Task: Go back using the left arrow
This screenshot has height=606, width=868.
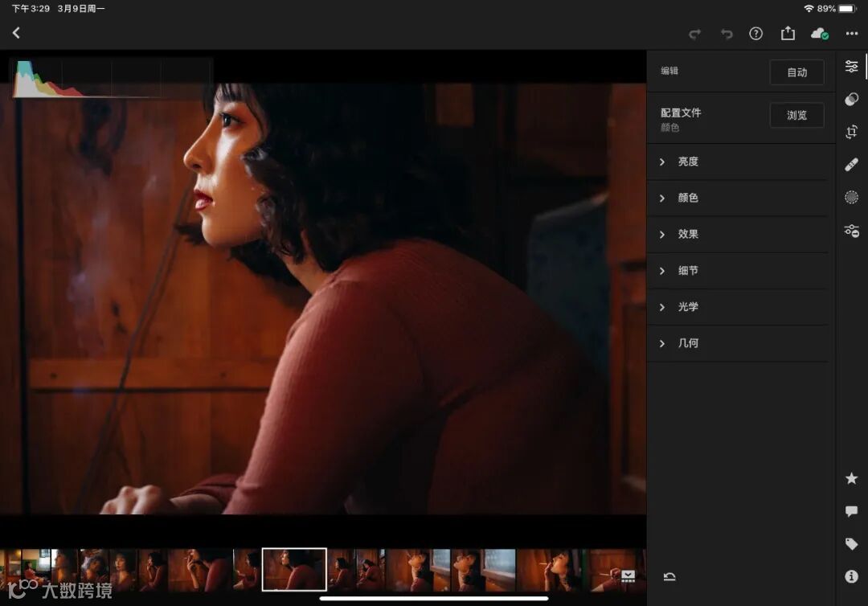Action: (16, 33)
